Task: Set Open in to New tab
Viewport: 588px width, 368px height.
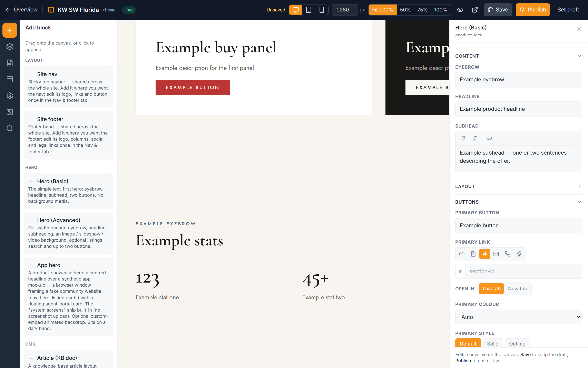Action: (x=518, y=289)
